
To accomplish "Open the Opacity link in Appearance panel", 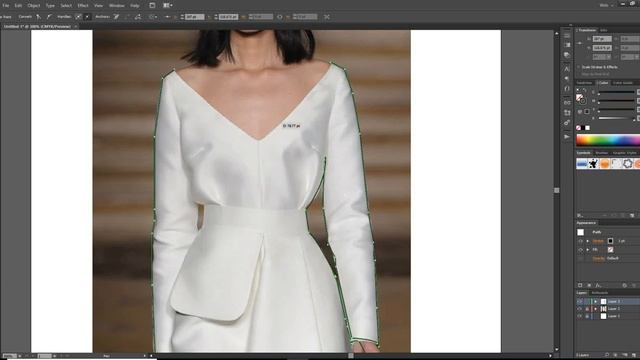I will 598,258.
